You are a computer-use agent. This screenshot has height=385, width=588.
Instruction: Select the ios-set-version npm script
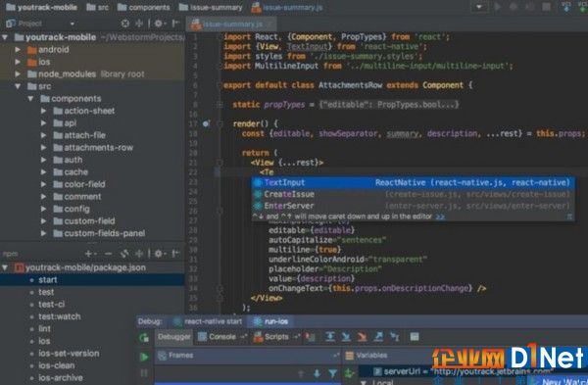[68, 354]
